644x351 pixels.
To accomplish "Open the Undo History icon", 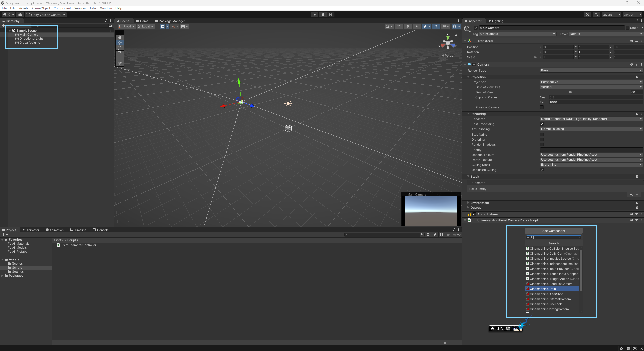I will pos(587,15).
